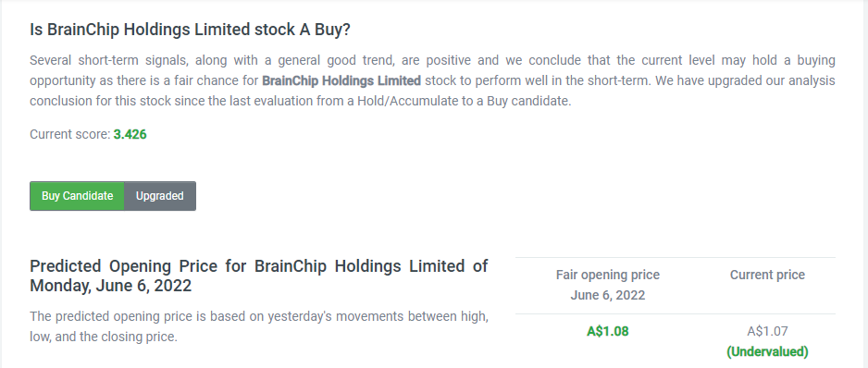Screen dimensions: 868x368
Task: Click the Current price column header
Action: [x=767, y=275]
